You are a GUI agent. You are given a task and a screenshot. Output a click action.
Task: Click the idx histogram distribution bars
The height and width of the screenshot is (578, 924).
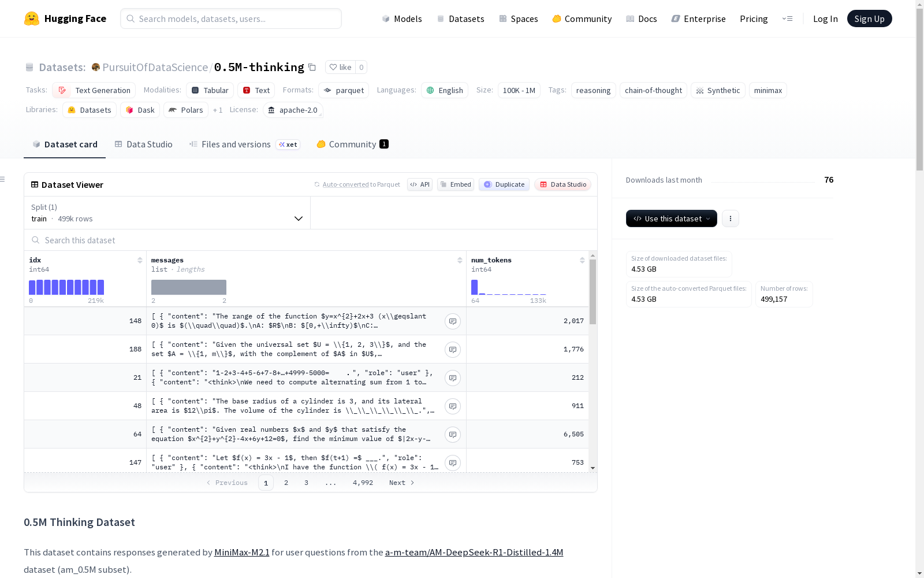[x=66, y=287]
